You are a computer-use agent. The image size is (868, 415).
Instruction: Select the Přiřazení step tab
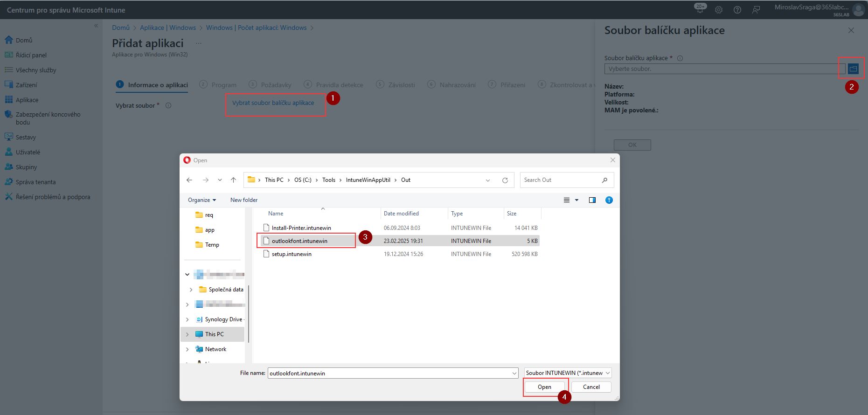[507, 85]
